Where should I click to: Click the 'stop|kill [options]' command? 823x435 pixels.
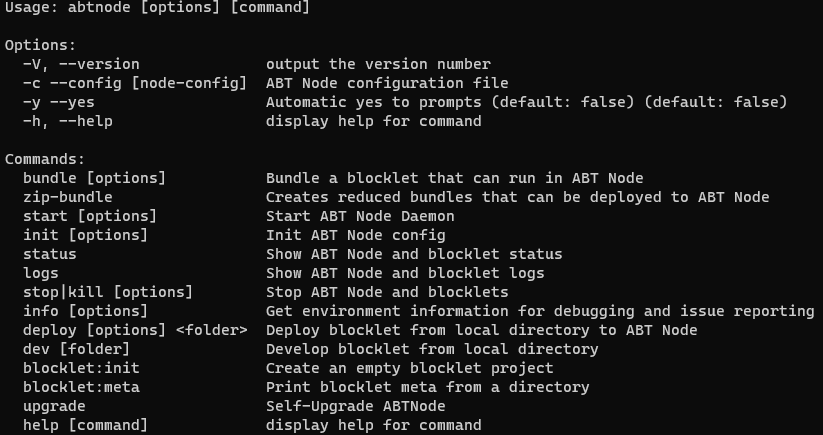tap(108, 292)
